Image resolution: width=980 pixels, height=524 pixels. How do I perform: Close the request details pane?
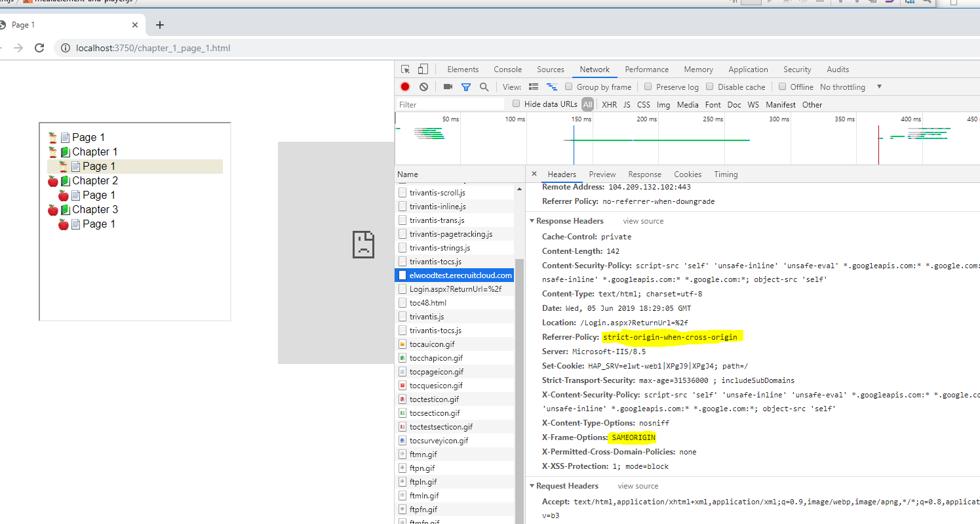tap(534, 174)
